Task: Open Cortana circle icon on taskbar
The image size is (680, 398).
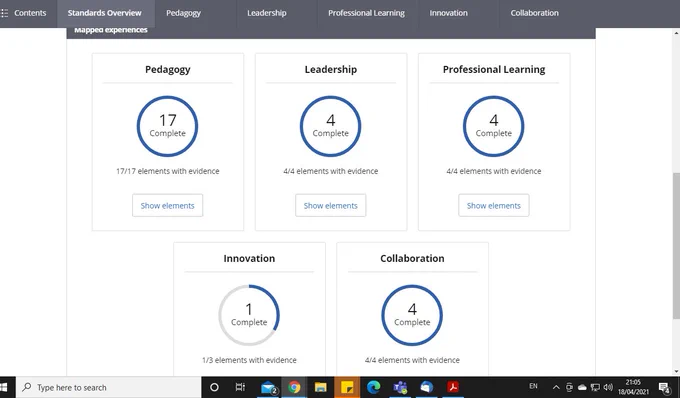Action: (214, 387)
